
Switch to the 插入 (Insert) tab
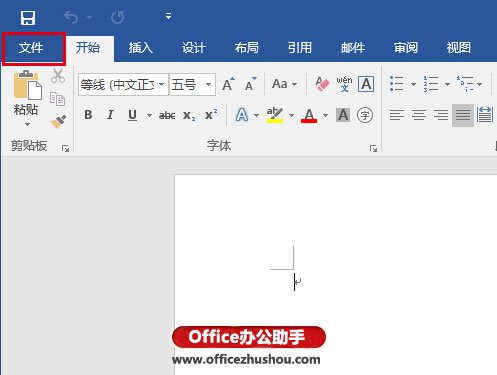click(141, 48)
